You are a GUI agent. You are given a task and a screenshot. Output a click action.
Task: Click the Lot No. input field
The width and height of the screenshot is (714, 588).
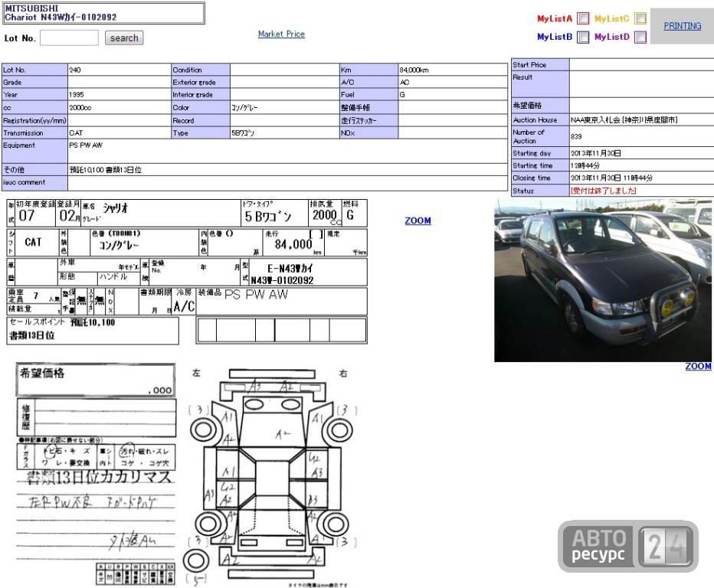(x=69, y=38)
